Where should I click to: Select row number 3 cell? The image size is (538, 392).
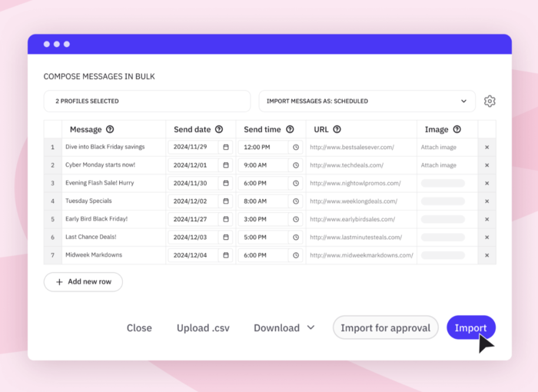(x=52, y=183)
